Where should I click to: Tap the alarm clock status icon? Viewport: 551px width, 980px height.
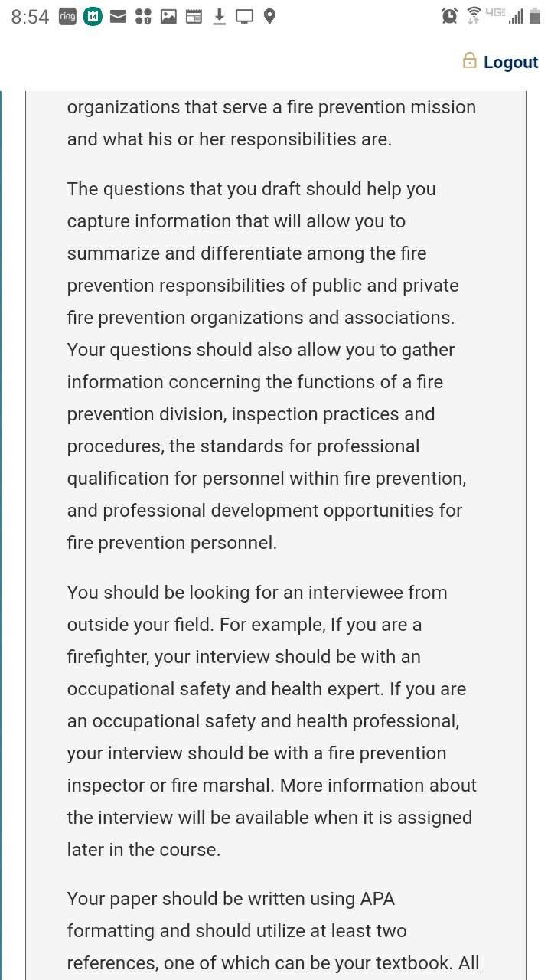click(450, 16)
